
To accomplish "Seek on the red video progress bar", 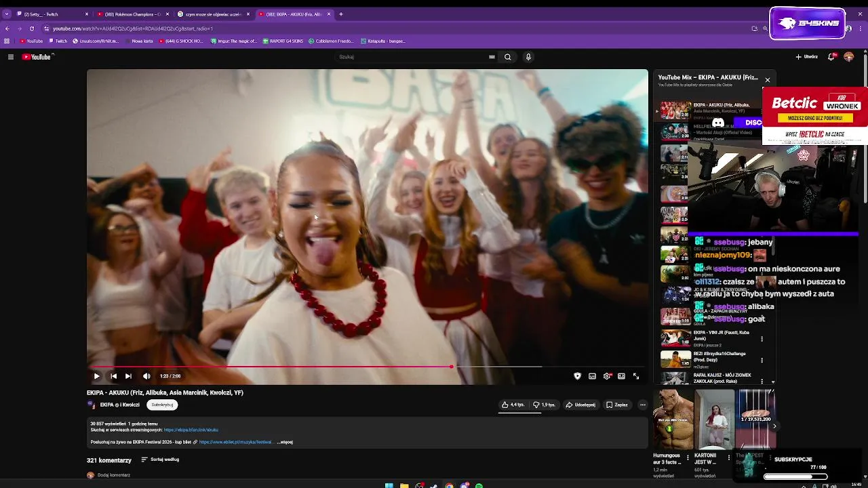I will click(x=366, y=367).
